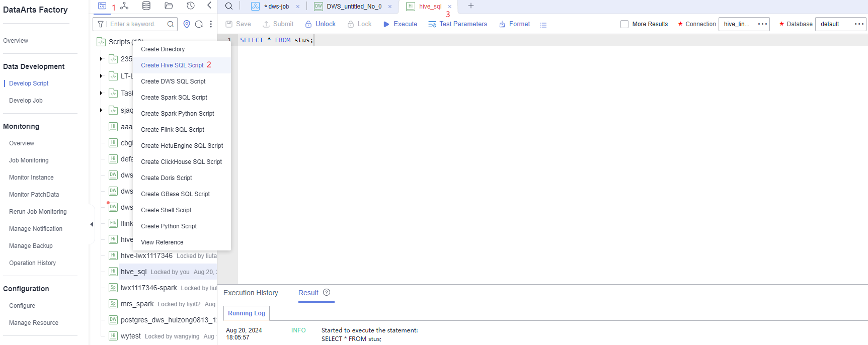
Task: Open the vertical more-options menu
Action: point(211,24)
